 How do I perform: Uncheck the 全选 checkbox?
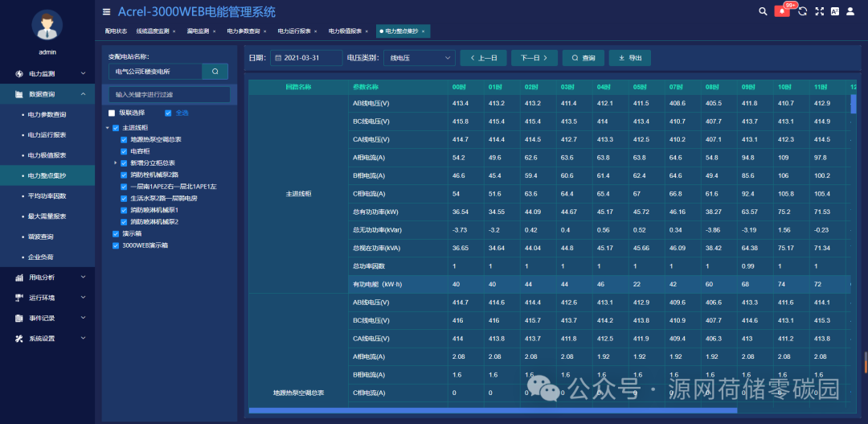(168, 113)
